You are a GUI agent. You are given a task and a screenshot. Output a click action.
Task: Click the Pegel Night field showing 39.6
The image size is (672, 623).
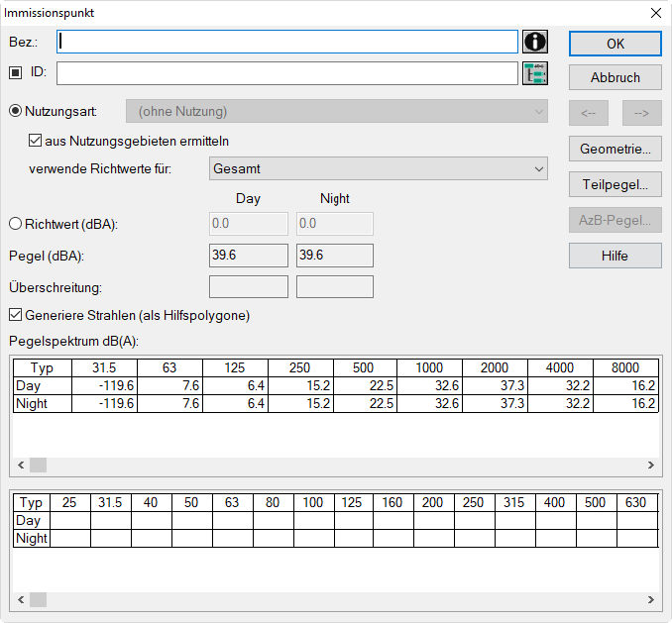tap(335, 256)
